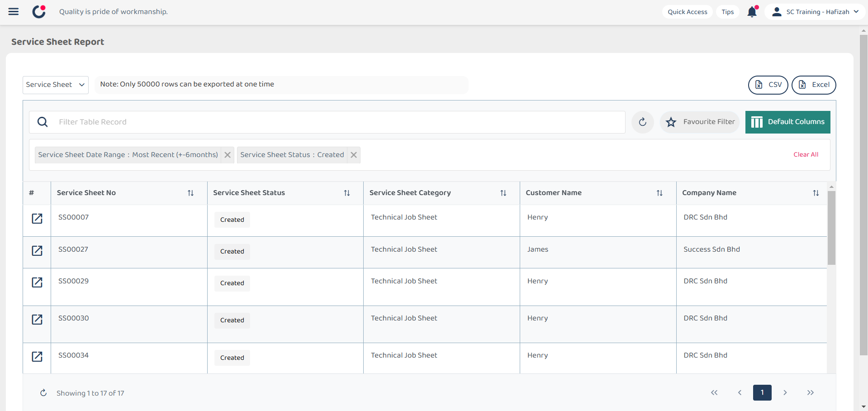Click the Created status badge for SS00027
This screenshot has height=411, width=868.
(x=232, y=251)
